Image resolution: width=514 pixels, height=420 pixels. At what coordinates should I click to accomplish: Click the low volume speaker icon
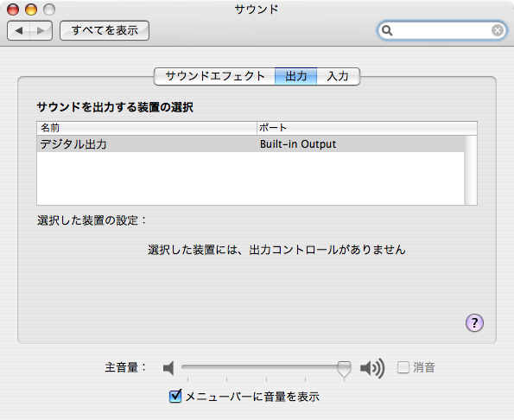pyautogui.click(x=168, y=368)
